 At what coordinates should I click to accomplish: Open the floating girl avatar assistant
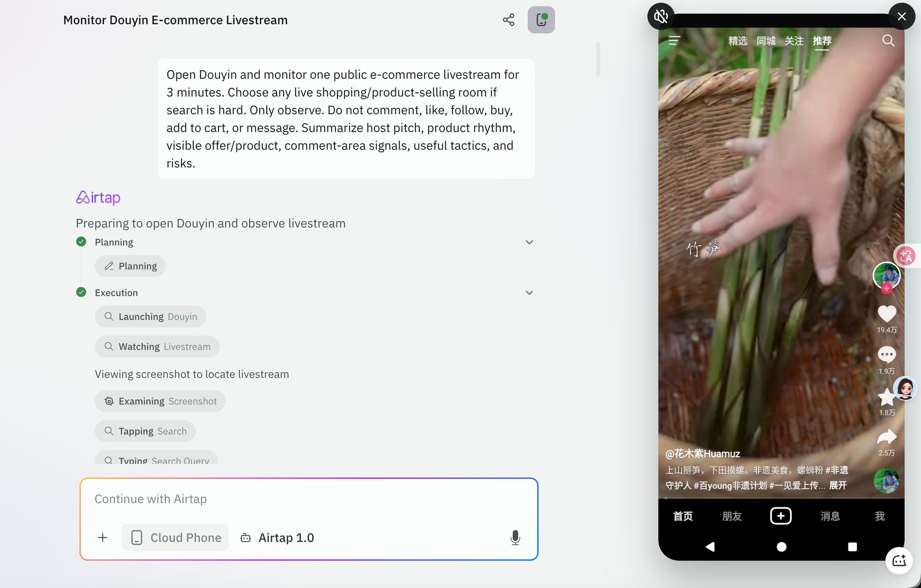tap(905, 388)
